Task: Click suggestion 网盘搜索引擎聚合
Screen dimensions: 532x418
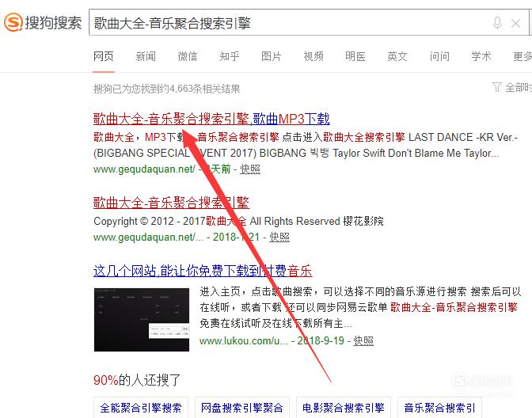Action: tap(242, 408)
